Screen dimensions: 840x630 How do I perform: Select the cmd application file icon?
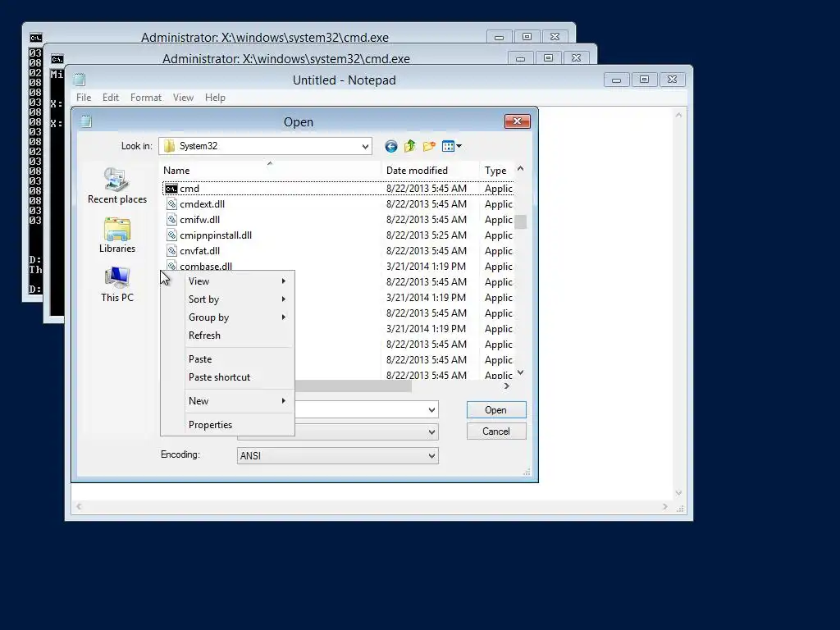point(171,189)
